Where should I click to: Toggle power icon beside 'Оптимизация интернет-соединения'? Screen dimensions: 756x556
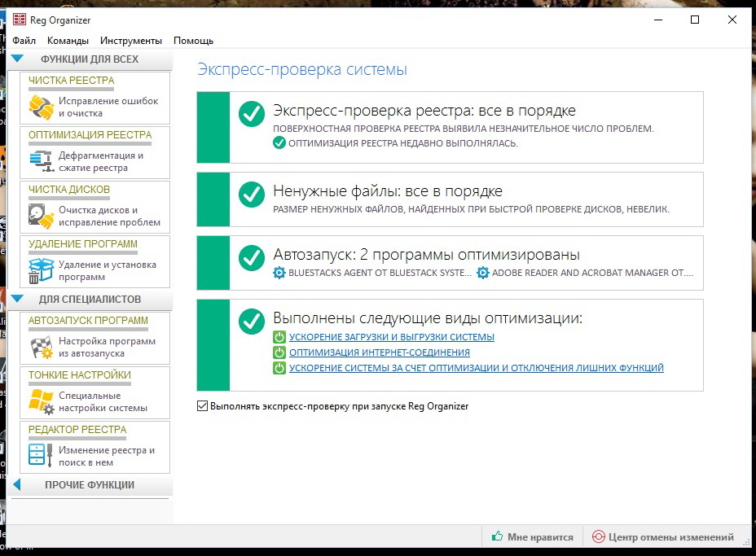point(279,352)
